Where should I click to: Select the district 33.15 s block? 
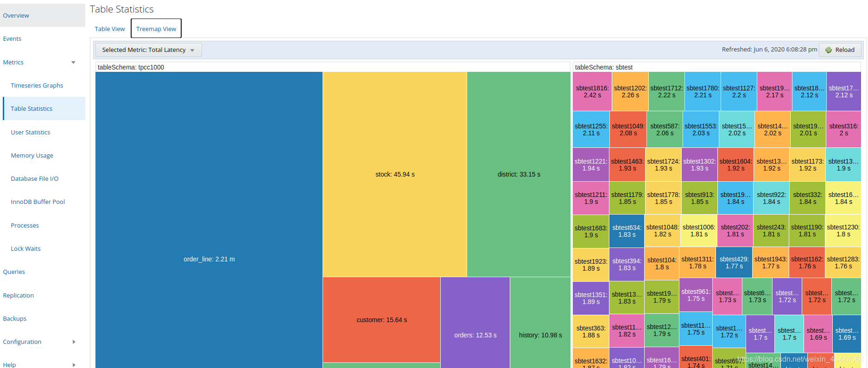tap(519, 174)
